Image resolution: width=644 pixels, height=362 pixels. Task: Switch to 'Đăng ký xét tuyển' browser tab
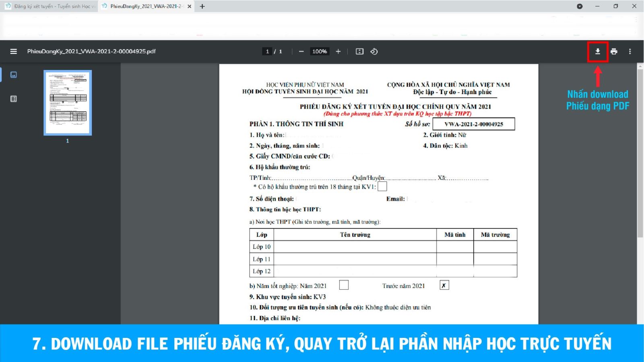tap(50, 6)
